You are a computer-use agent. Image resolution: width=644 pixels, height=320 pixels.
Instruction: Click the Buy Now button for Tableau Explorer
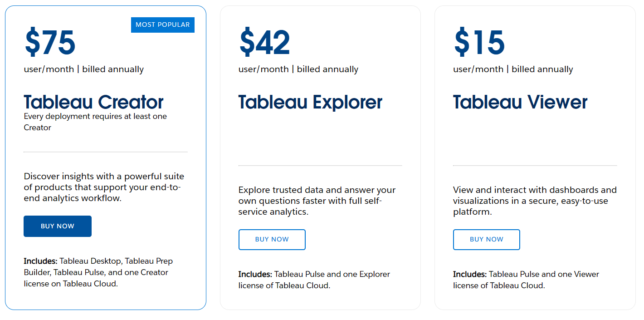click(x=272, y=240)
